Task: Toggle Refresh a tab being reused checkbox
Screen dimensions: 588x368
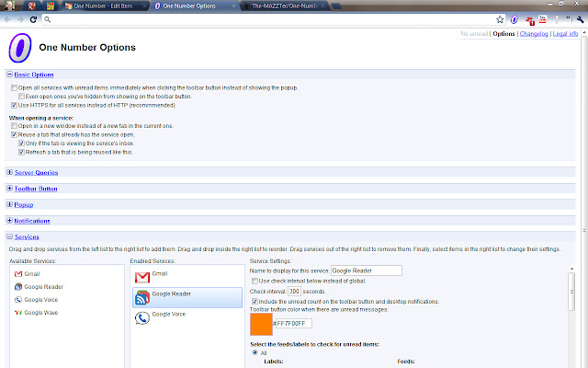Action: point(21,152)
